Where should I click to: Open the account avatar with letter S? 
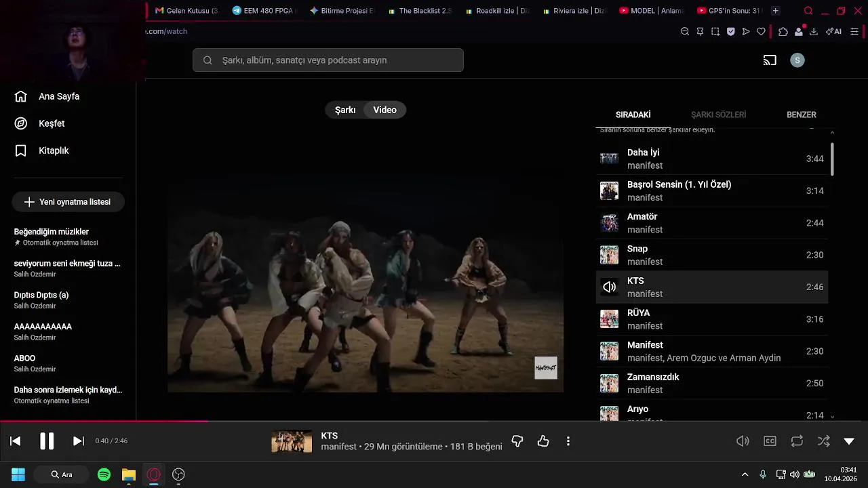(797, 60)
